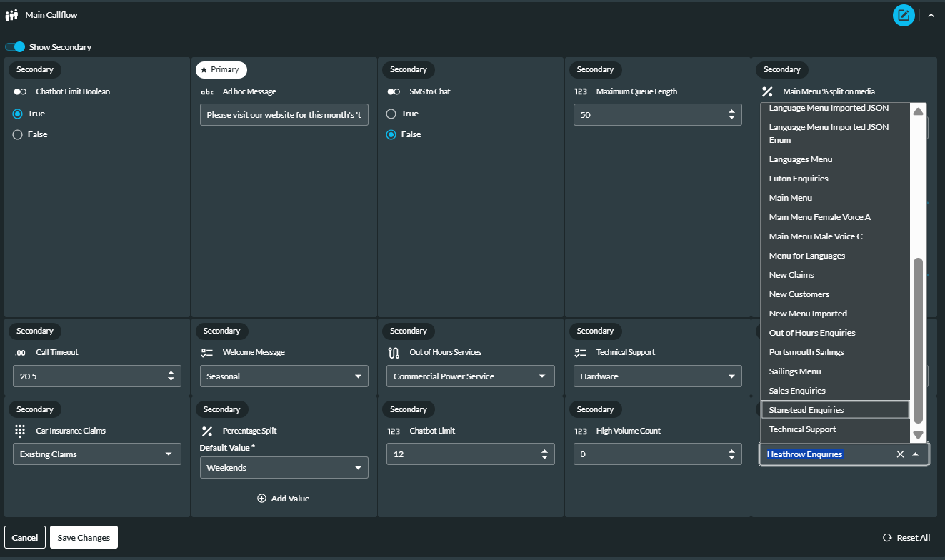The width and height of the screenshot is (945, 560).
Task: Select True for SMS to Chat
Action: 391,114
